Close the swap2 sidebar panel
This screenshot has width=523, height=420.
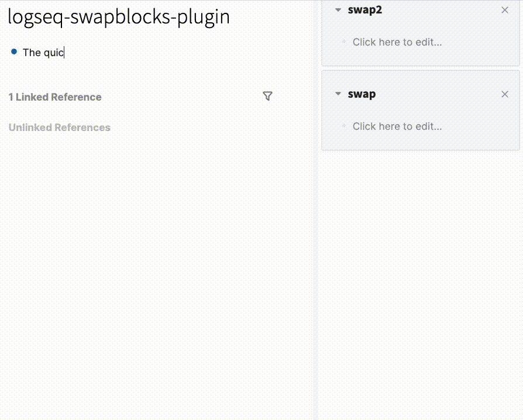coord(505,10)
